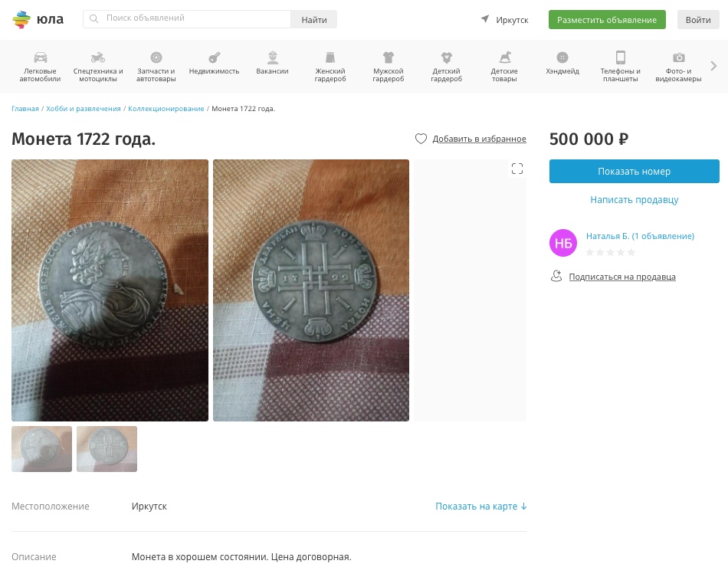This screenshot has height=577, width=728.
Task: Click the Юла logo icon
Action: click(x=22, y=19)
